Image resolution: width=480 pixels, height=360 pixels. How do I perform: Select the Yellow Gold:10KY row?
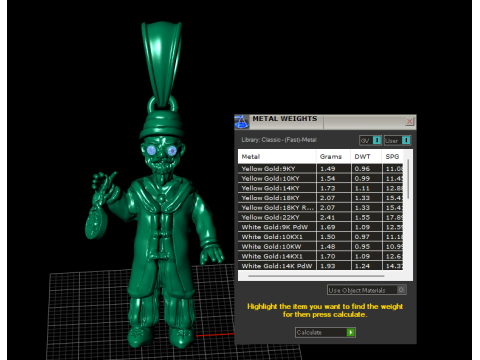320,178
